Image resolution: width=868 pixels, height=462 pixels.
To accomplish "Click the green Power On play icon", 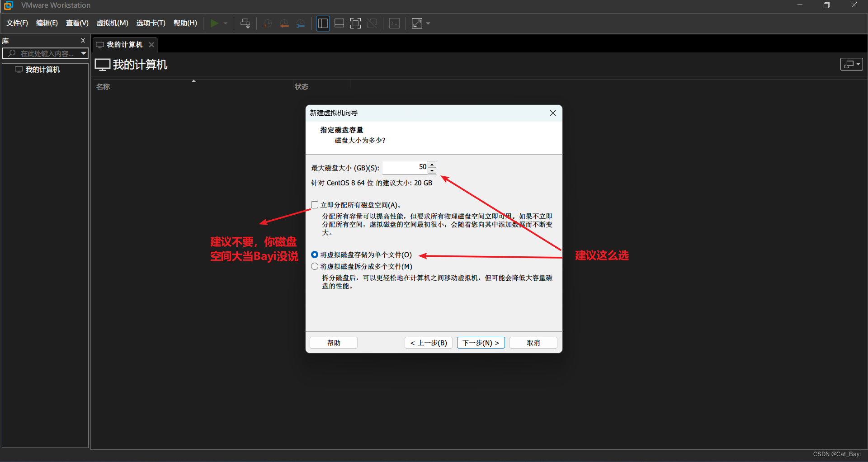I will (214, 23).
